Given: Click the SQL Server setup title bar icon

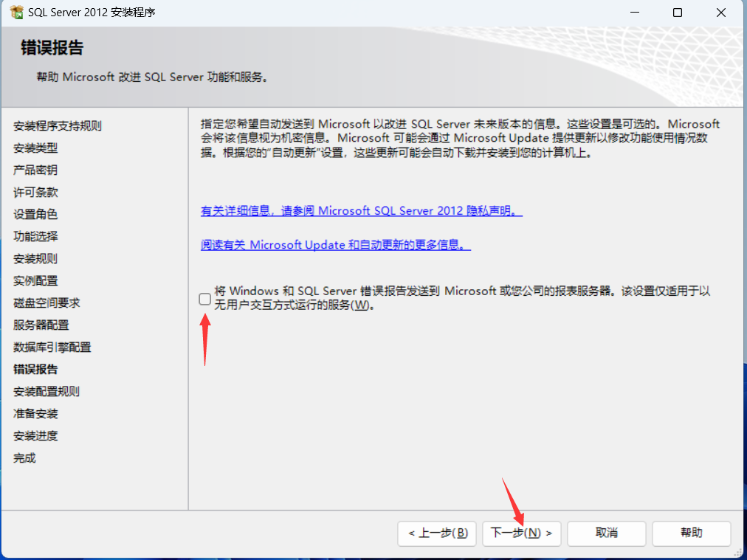Looking at the screenshot, I should pos(17,13).
